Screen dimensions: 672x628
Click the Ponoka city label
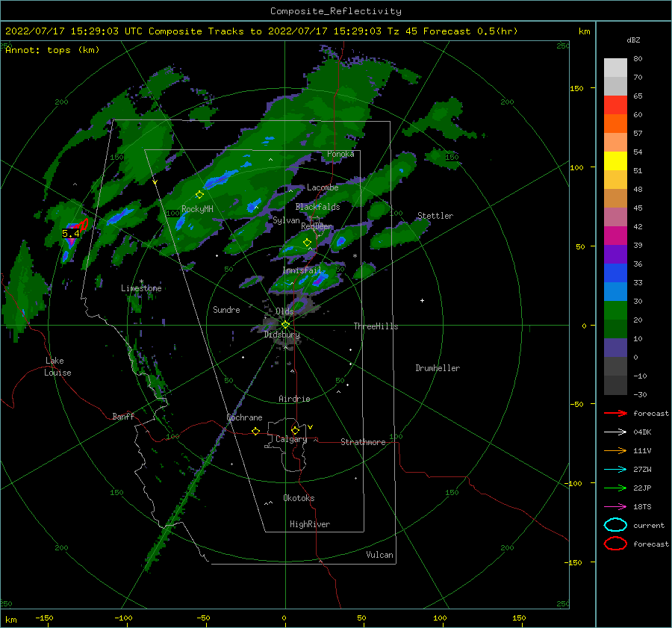tap(340, 154)
